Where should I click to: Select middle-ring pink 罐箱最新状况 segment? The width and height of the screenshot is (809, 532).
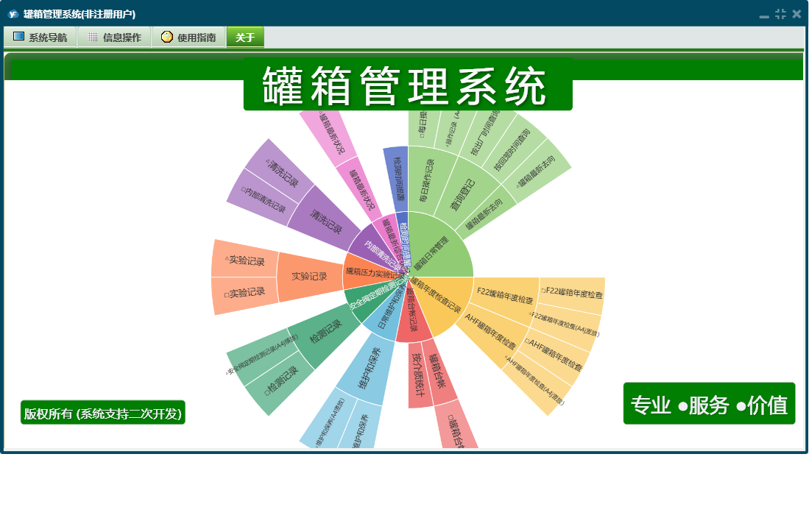[361, 190]
